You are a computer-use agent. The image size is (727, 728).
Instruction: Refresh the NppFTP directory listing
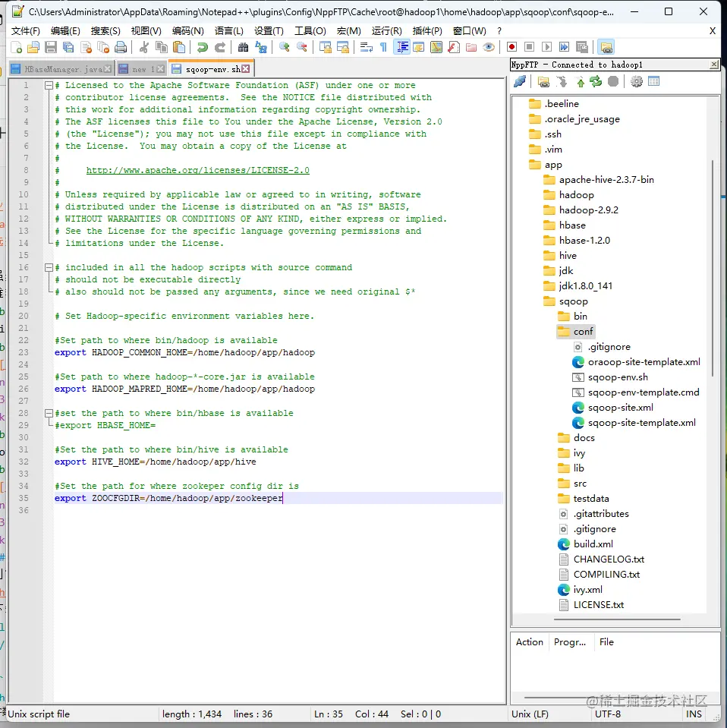pyautogui.click(x=596, y=82)
